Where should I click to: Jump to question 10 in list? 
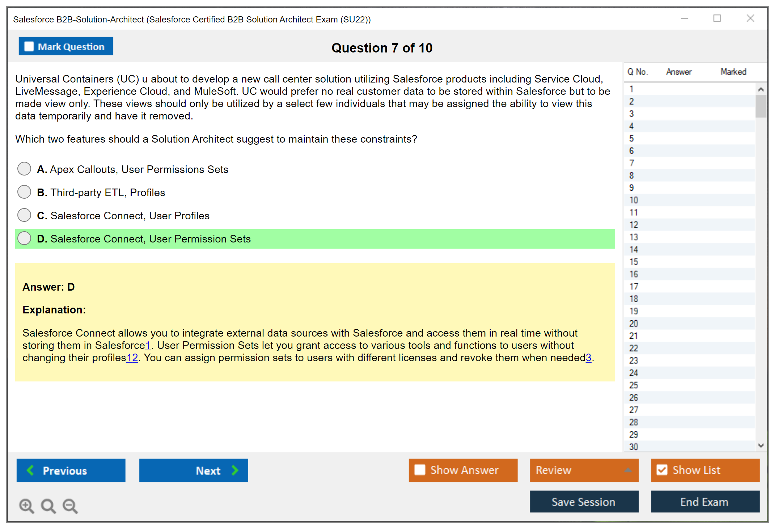tap(634, 200)
